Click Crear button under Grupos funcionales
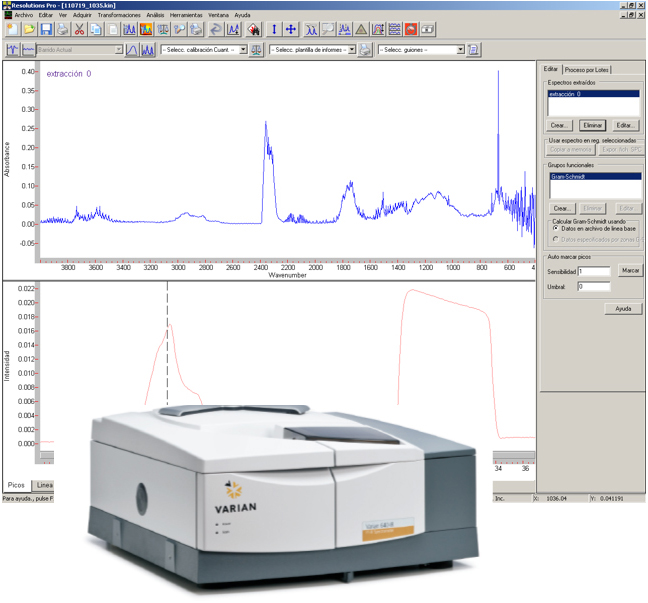 (562, 208)
